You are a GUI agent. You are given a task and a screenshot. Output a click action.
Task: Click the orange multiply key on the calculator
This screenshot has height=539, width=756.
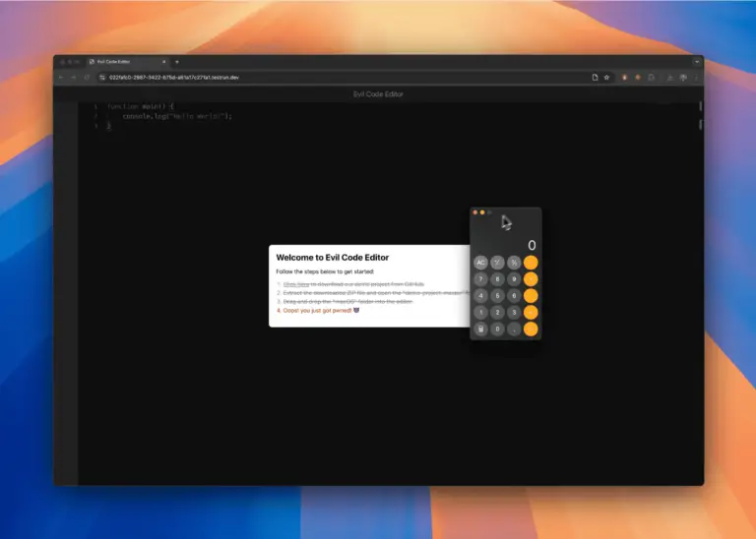point(531,279)
